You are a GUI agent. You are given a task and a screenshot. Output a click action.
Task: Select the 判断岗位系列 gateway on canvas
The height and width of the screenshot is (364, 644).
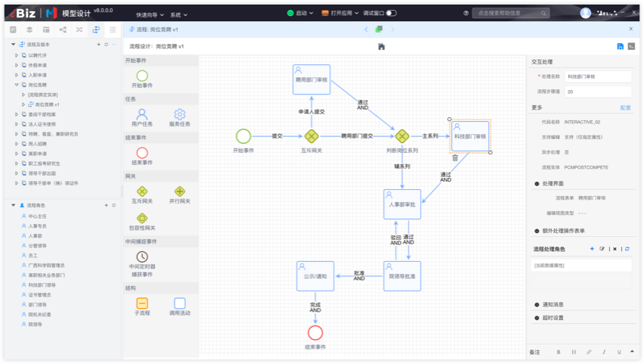click(x=402, y=136)
